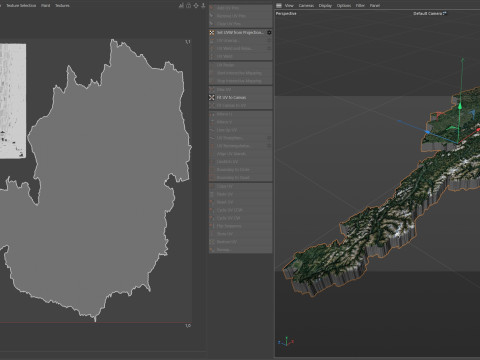Click the green Y axis handle of gizmo
Viewport: 480px width, 360px height.
(x=460, y=106)
